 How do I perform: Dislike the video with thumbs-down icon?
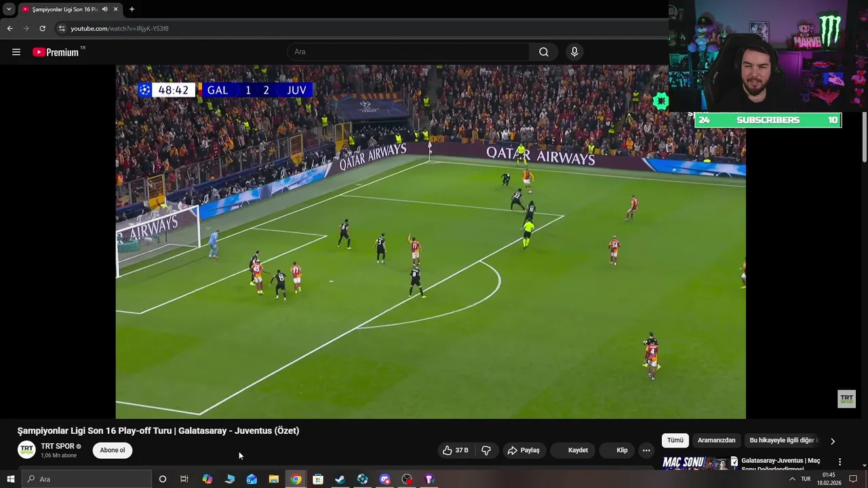tap(486, 450)
